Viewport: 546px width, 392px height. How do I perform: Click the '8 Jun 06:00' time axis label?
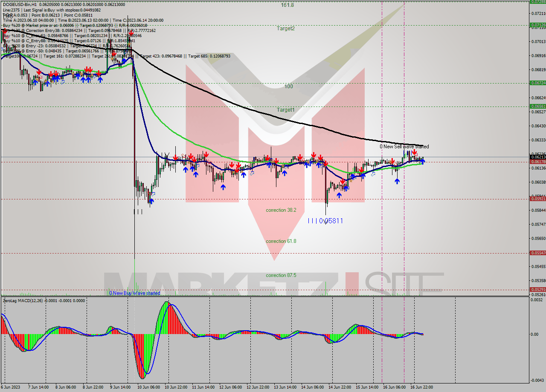point(67,387)
